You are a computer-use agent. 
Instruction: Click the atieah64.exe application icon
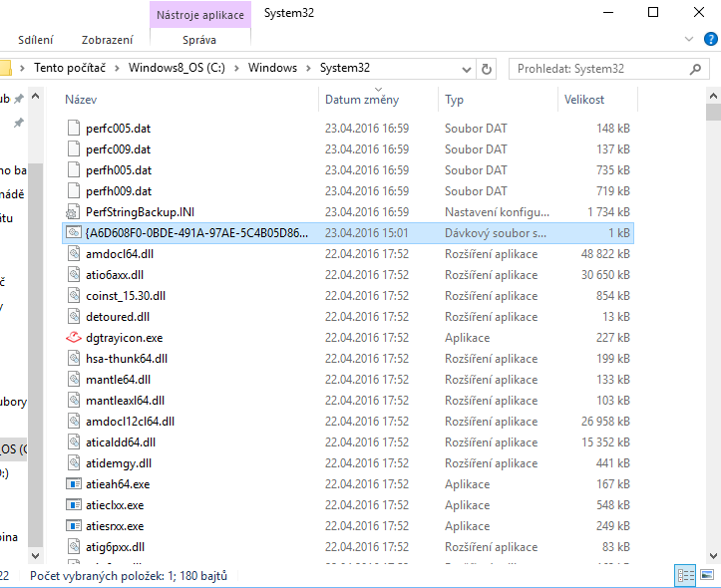pos(74,483)
